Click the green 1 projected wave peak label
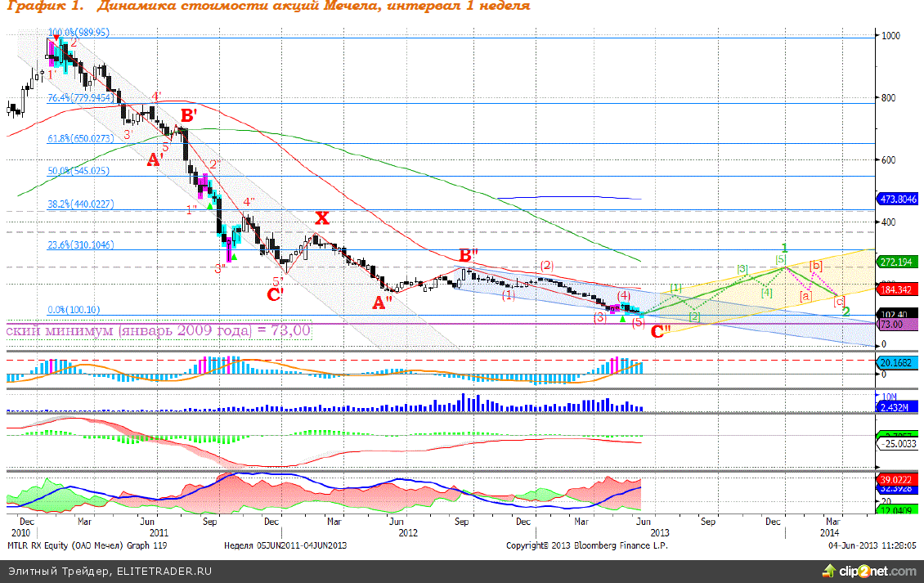This screenshot has width=924, height=583. click(783, 248)
